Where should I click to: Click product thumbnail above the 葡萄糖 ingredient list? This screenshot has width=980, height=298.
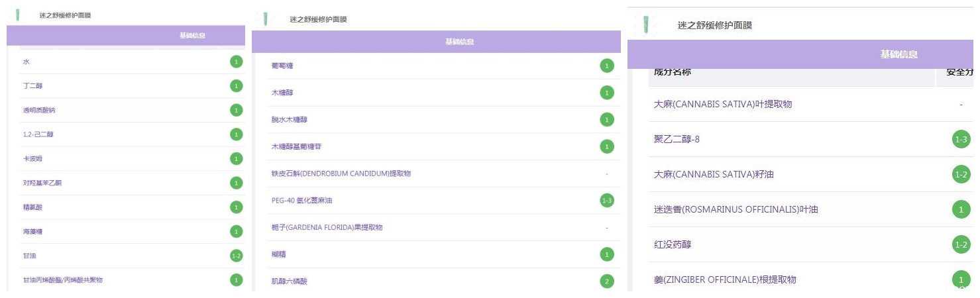[x=265, y=19]
